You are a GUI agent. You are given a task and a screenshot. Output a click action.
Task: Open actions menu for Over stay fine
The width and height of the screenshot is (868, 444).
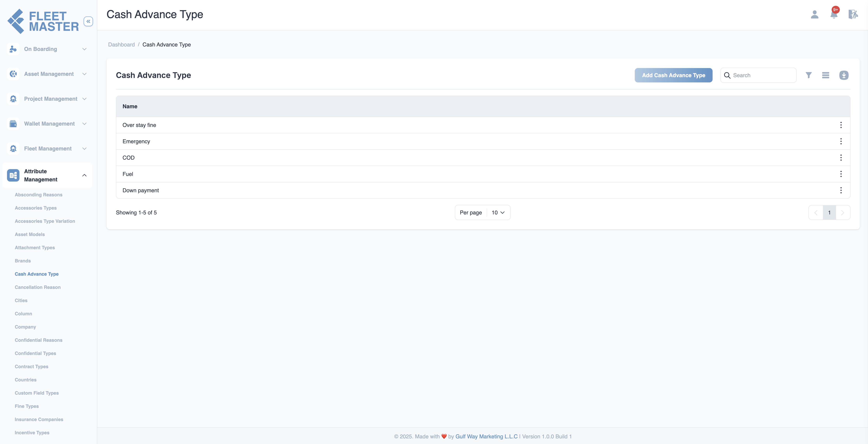click(841, 125)
